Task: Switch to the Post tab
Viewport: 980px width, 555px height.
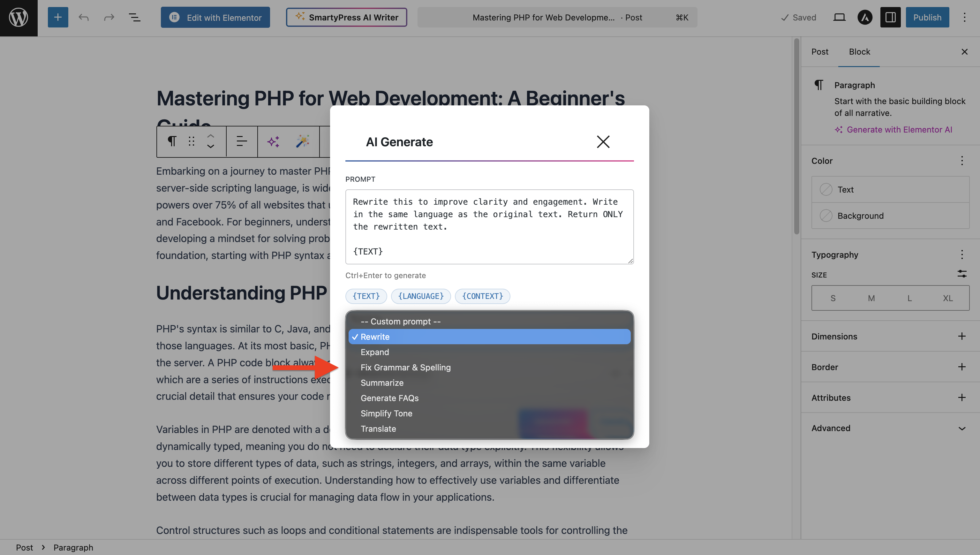Action: (x=819, y=51)
